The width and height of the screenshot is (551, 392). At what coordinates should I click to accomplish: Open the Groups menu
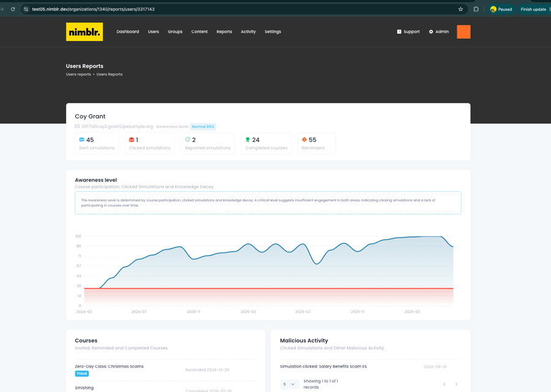tap(175, 32)
